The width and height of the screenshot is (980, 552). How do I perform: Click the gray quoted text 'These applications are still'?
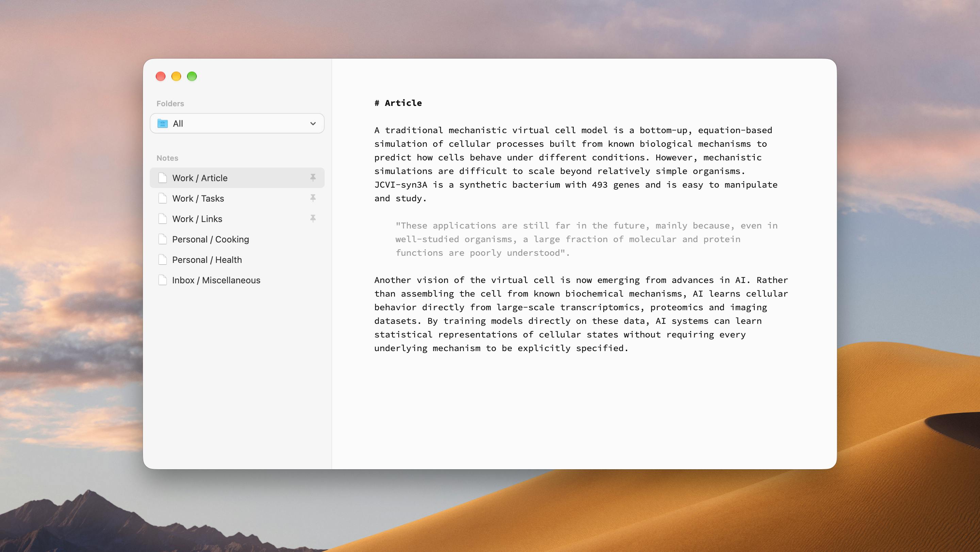(x=587, y=239)
